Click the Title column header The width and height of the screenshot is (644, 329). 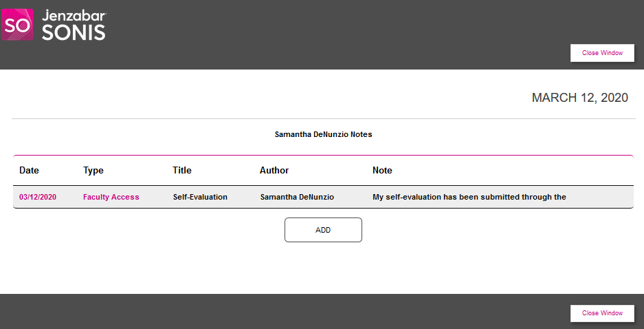[182, 170]
